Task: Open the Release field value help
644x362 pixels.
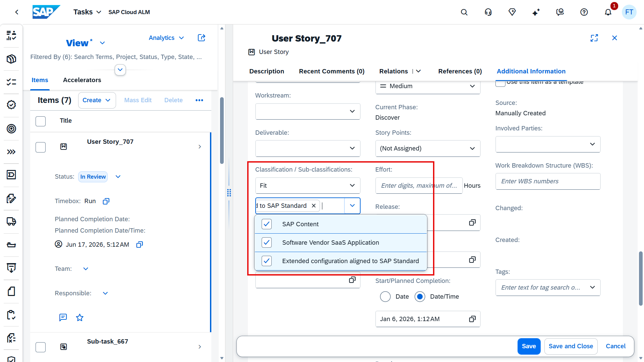Action: click(472, 223)
